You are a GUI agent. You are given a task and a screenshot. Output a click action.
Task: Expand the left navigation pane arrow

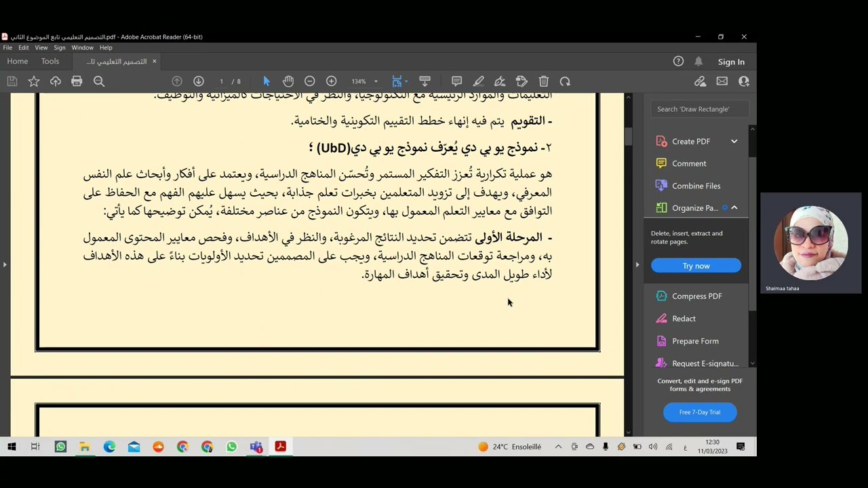click(x=5, y=264)
